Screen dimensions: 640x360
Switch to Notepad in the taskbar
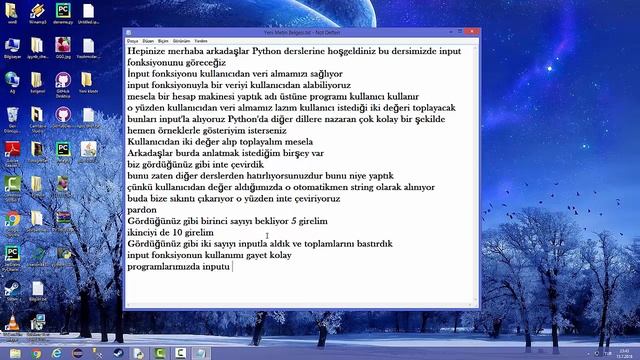coord(201,353)
